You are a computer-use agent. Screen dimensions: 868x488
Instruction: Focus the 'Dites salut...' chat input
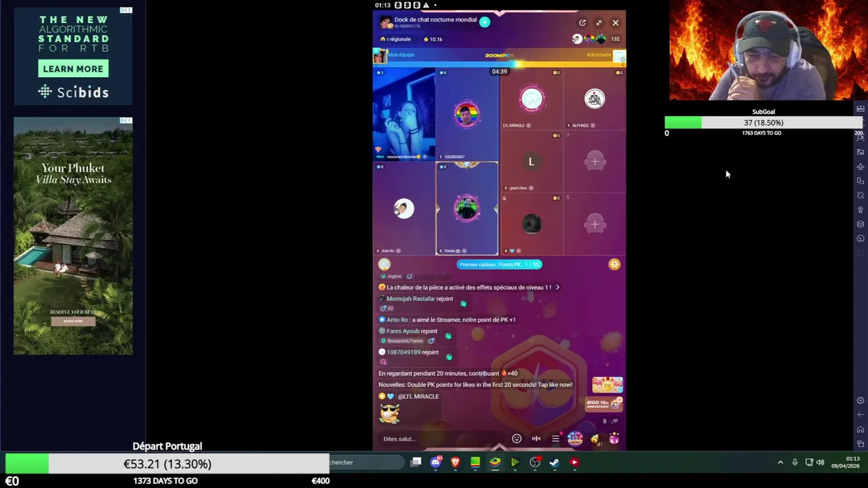(441, 439)
